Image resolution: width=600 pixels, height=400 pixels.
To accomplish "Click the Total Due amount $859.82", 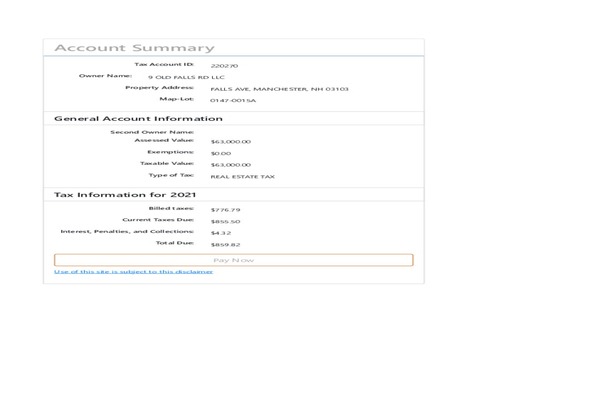I will coord(225,244).
